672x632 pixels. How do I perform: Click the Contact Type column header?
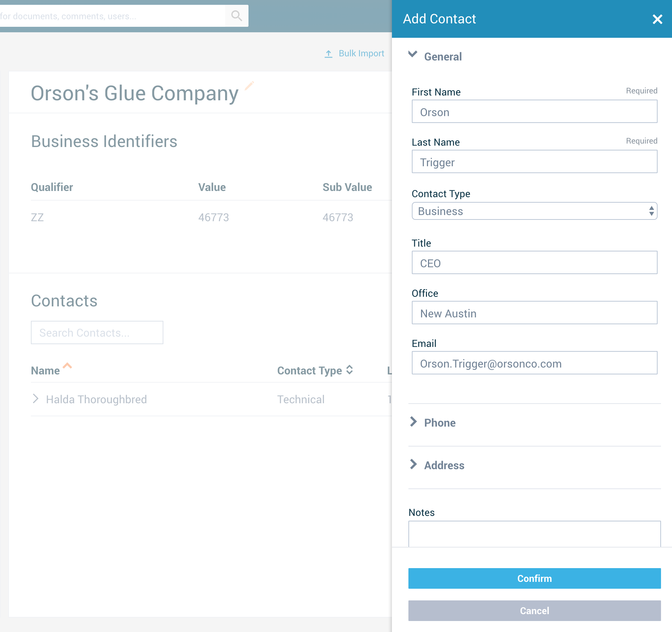click(x=310, y=371)
